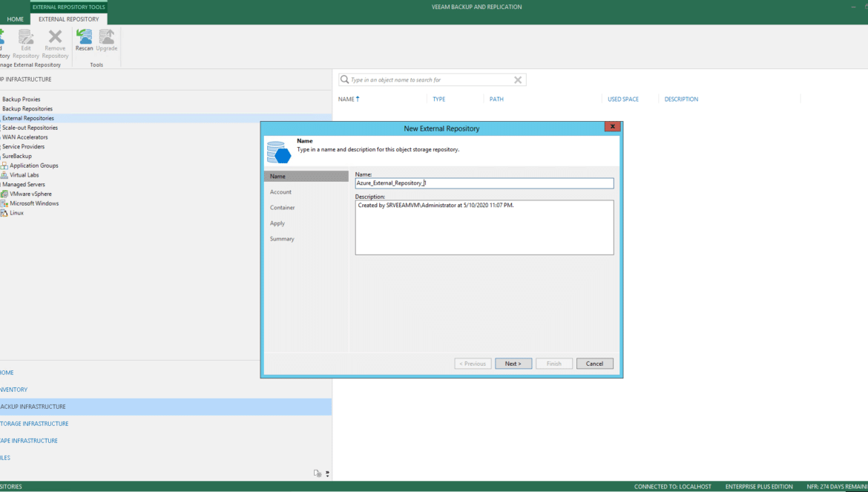
Task: Click the VMware vSphere tree icon
Action: [x=4, y=194]
